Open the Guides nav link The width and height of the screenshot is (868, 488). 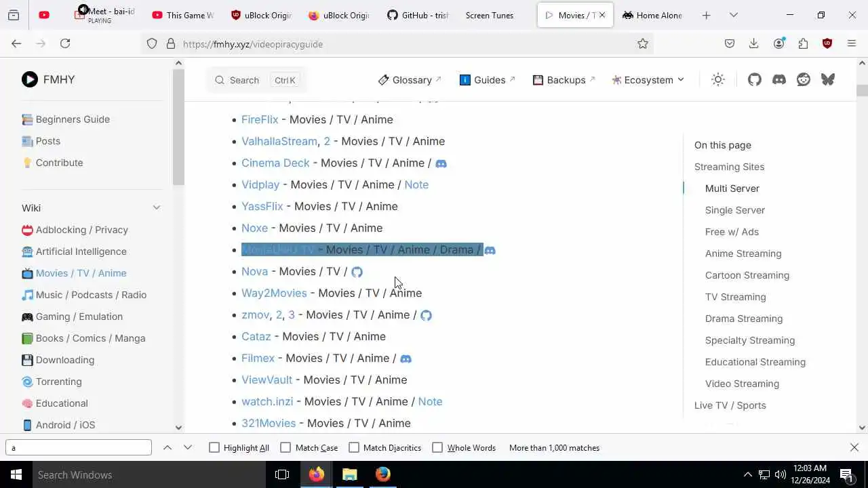click(488, 79)
